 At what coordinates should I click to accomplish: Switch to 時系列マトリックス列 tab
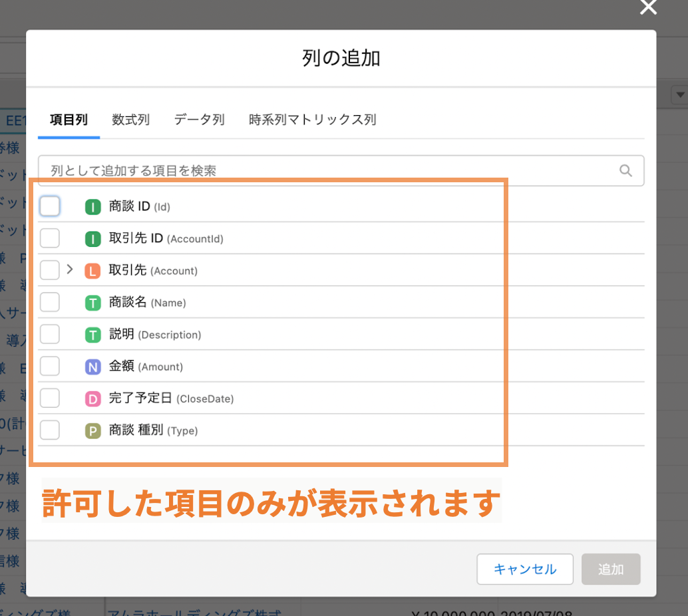point(313,120)
